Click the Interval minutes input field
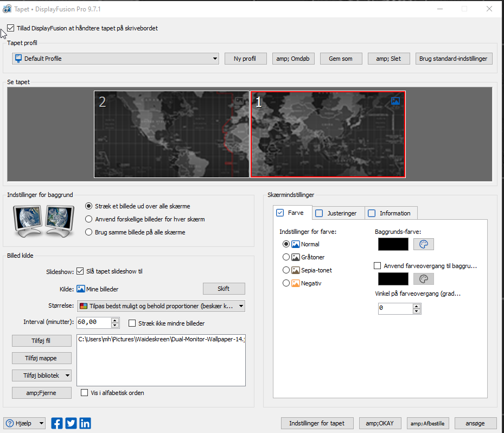 [93, 322]
